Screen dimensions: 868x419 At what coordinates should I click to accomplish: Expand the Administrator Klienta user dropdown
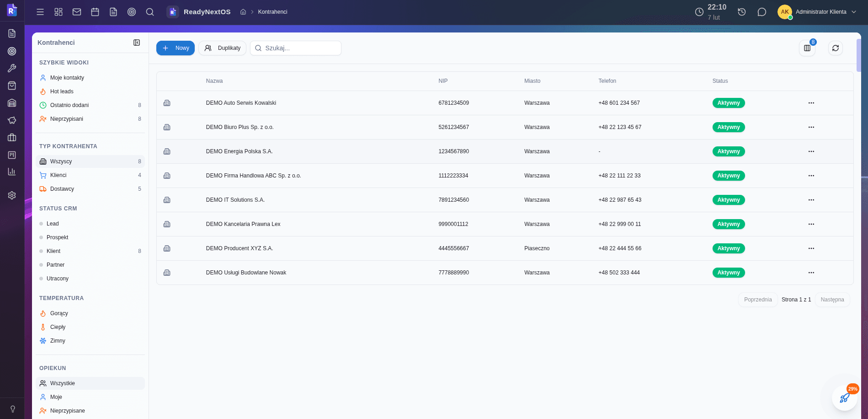coord(853,12)
